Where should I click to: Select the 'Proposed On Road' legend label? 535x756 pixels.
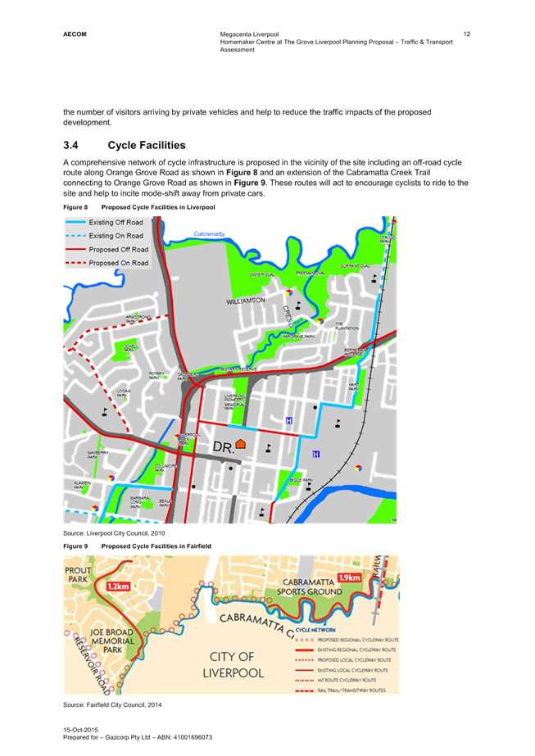coord(119,263)
